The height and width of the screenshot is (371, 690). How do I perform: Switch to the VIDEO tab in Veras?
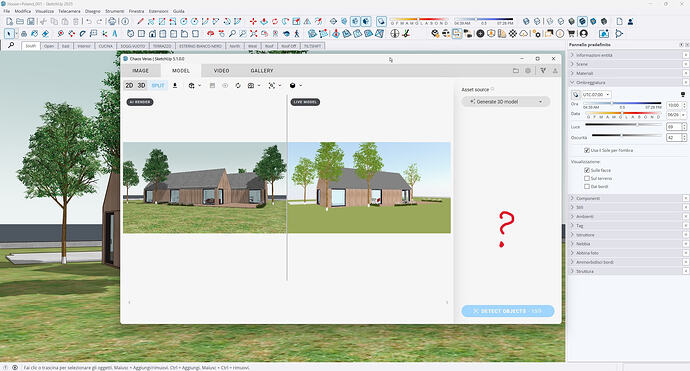click(x=221, y=70)
